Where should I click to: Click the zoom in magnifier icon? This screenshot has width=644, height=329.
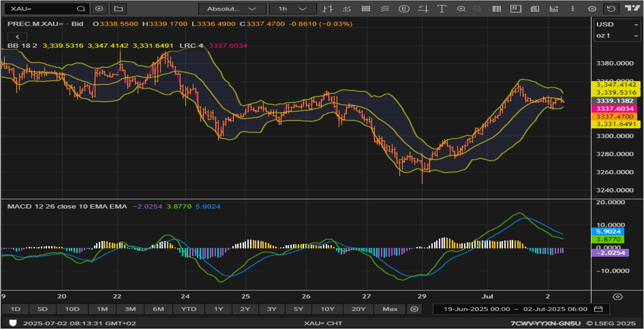461,9
